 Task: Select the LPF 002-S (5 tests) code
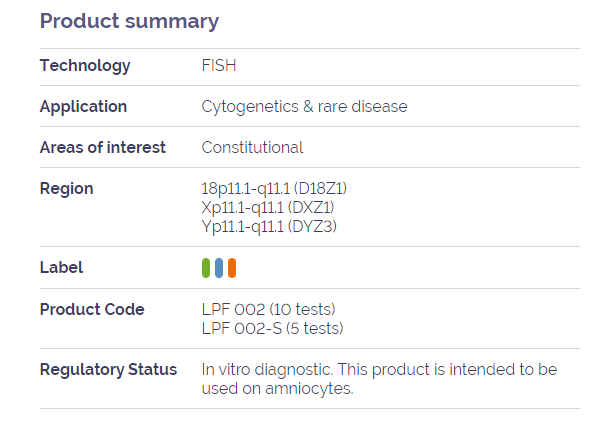click(x=272, y=328)
